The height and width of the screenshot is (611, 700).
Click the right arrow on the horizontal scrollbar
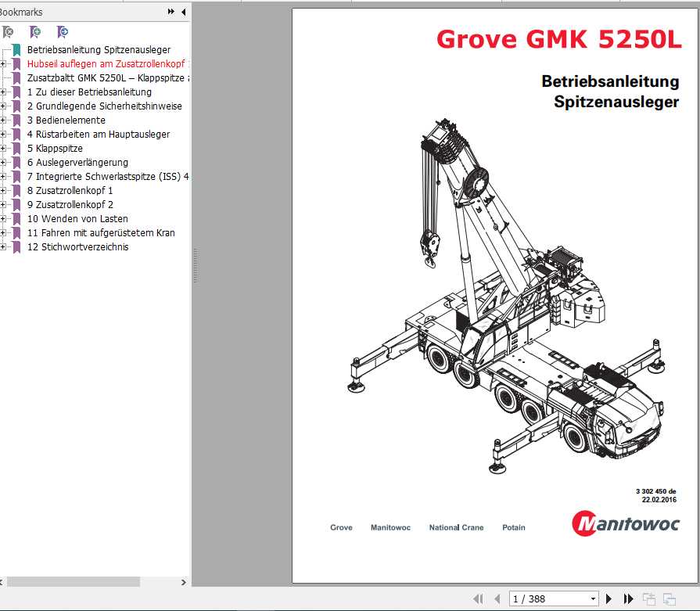click(183, 582)
